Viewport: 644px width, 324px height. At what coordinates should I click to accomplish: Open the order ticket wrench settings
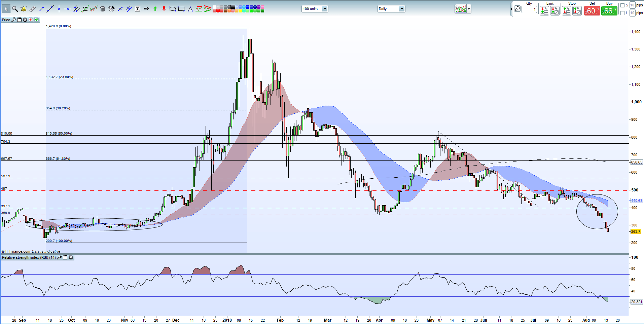[x=517, y=9]
